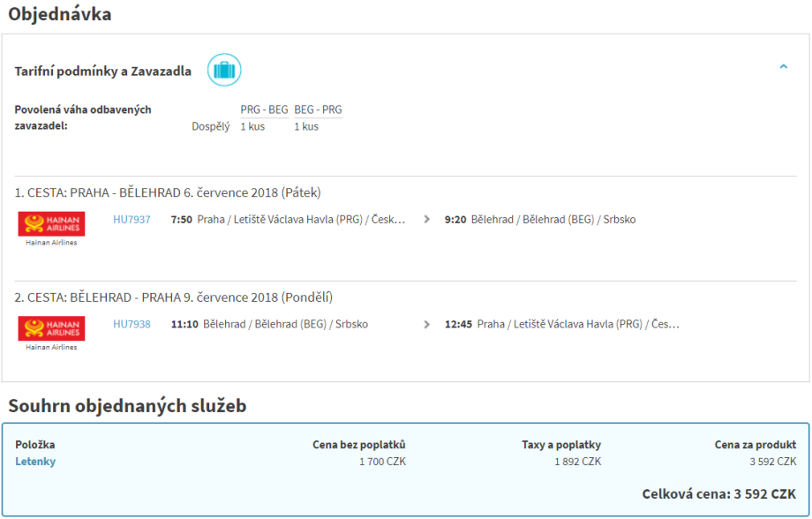Open flight number HU7938 link

132,325
